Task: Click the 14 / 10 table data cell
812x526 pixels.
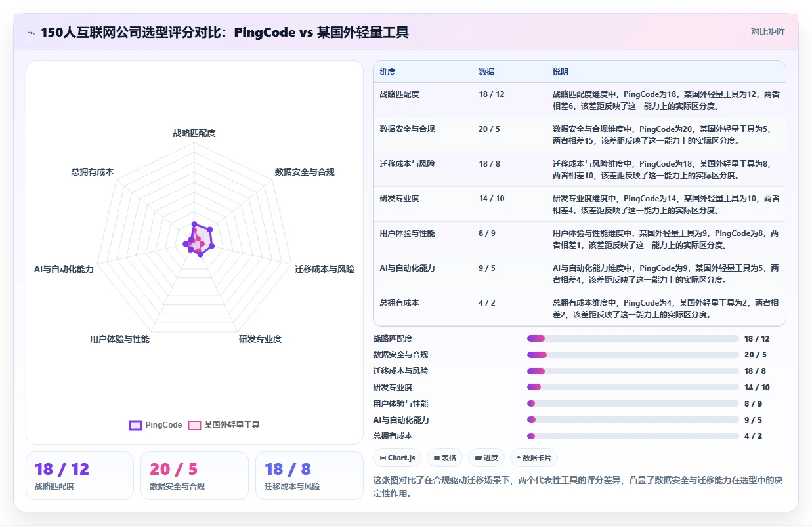Action: click(x=492, y=199)
